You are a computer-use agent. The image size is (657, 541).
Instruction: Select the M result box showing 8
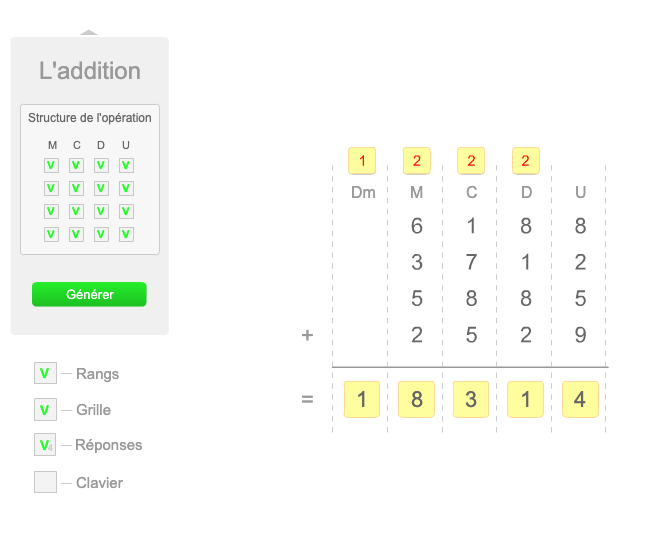[x=416, y=399]
